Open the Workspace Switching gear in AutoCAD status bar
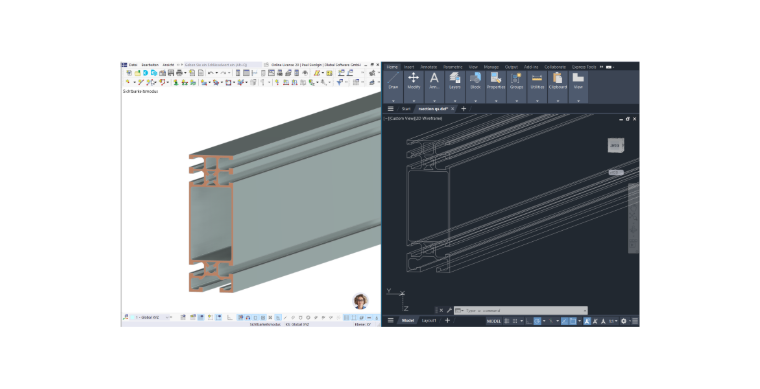 623,321
